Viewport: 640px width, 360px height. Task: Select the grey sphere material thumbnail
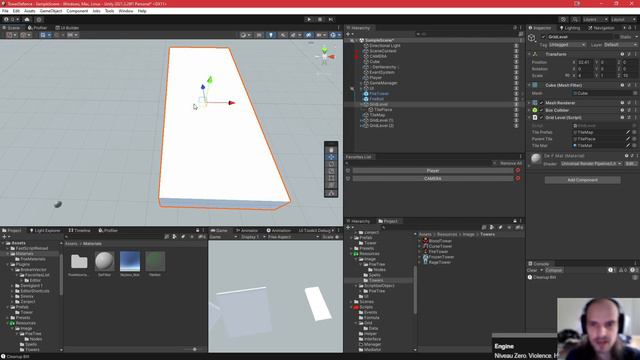point(104,262)
